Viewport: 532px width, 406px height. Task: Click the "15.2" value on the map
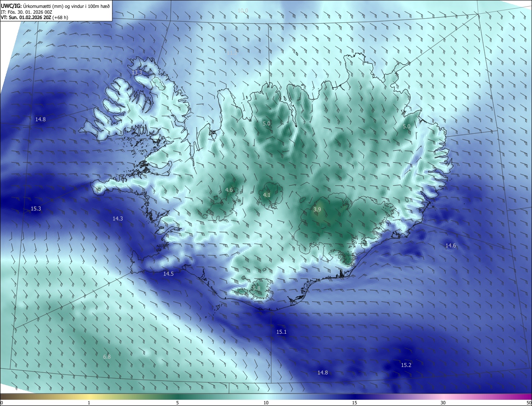[x=406, y=365]
